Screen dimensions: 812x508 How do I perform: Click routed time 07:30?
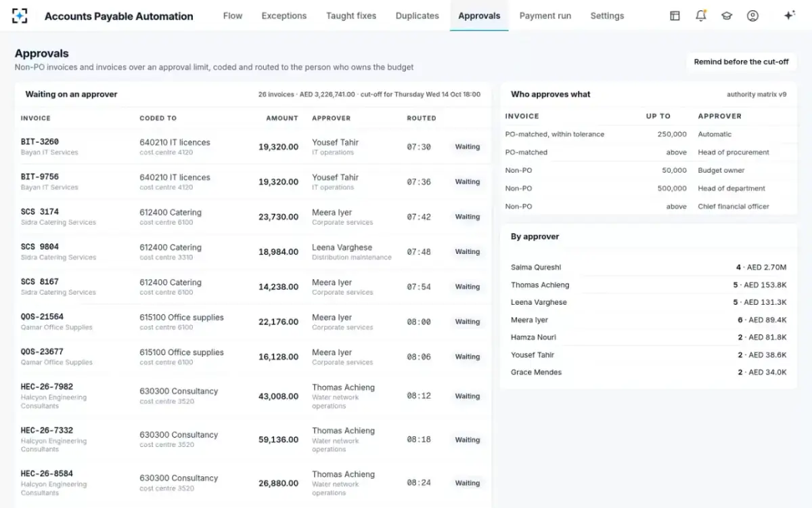[x=419, y=147]
